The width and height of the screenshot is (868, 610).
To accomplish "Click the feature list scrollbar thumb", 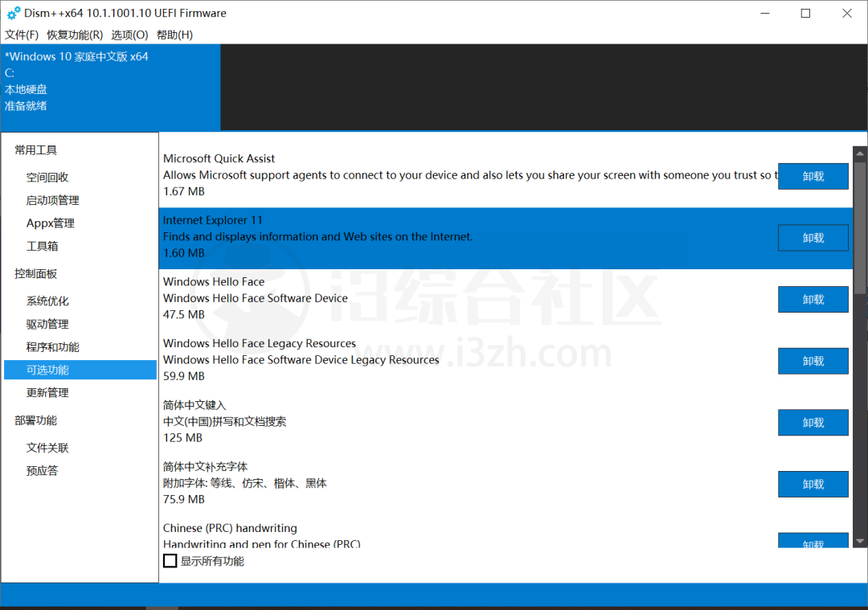I will pos(860,227).
